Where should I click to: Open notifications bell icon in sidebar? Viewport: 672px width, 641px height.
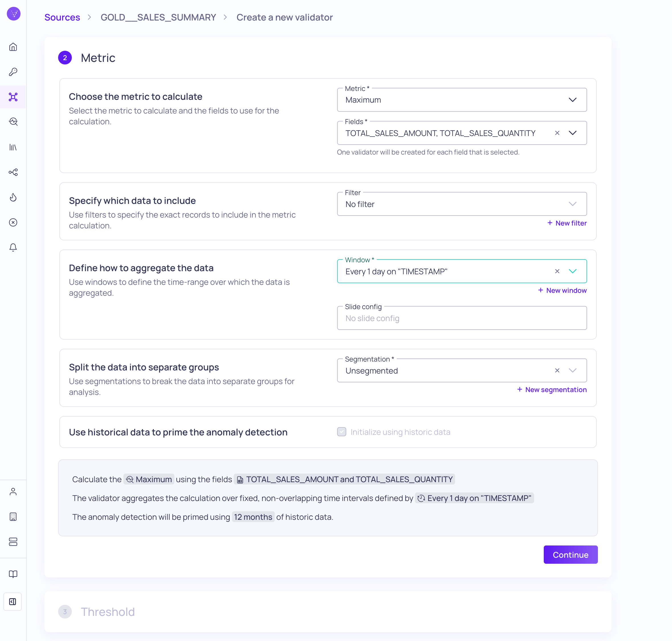13,248
